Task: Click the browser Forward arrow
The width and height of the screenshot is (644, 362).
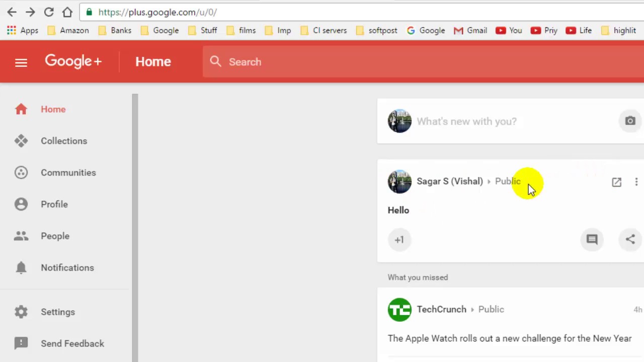Action: 30,12
